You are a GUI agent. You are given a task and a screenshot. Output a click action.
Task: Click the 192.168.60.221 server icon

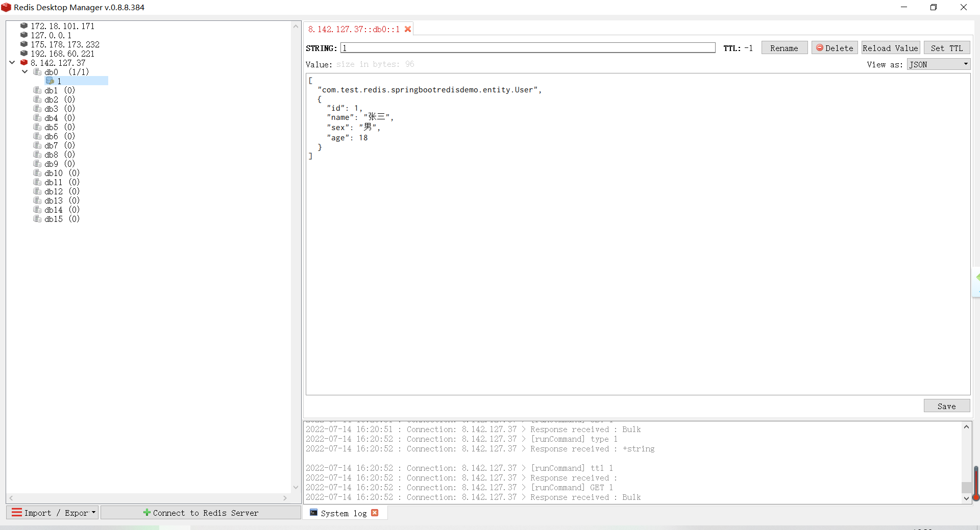(24, 53)
